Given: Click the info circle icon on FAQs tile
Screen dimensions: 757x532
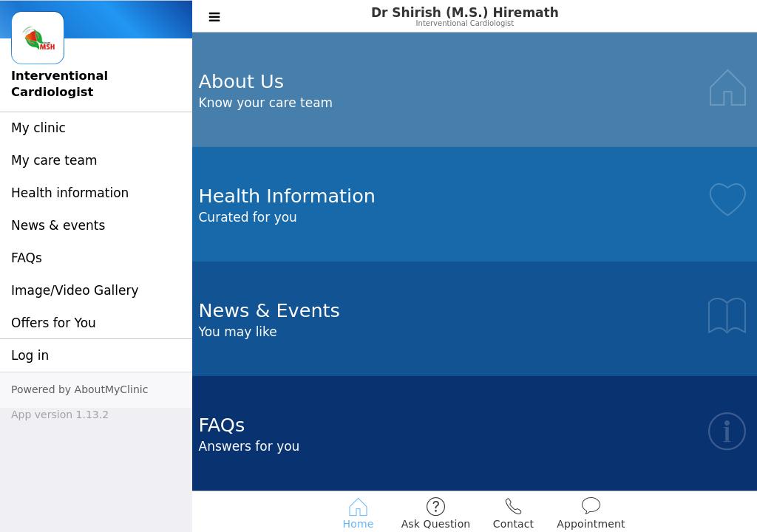Looking at the screenshot, I should click(727, 431).
